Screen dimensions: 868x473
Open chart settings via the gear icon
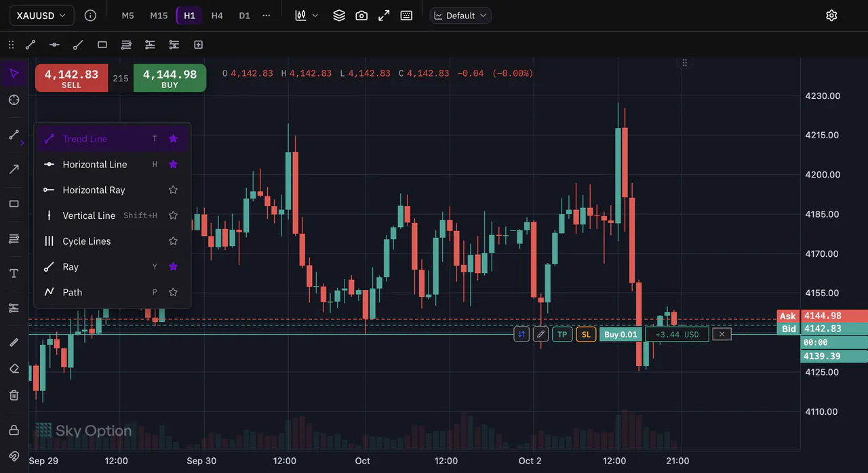tap(831, 15)
